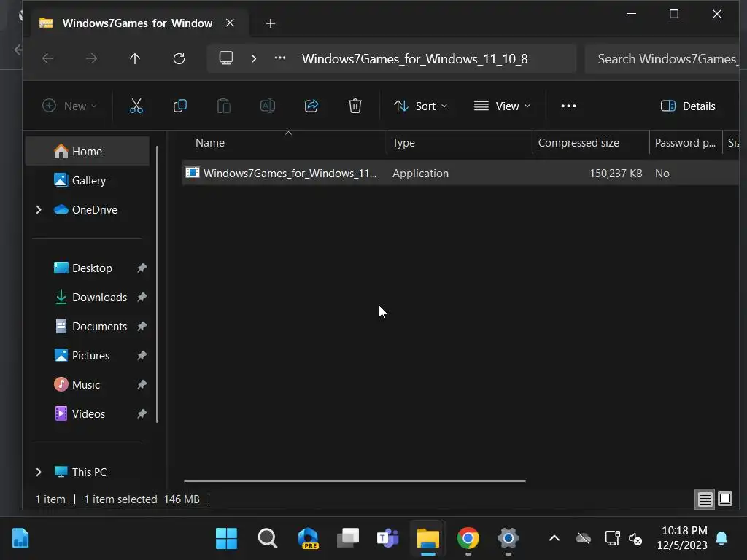The image size is (747, 560).
Task: Toggle the Details pane
Action: point(688,106)
